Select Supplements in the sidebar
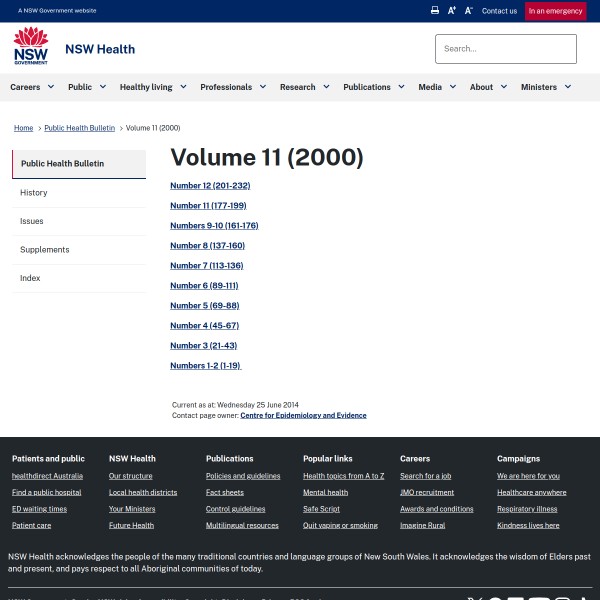 [x=45, y=250]
